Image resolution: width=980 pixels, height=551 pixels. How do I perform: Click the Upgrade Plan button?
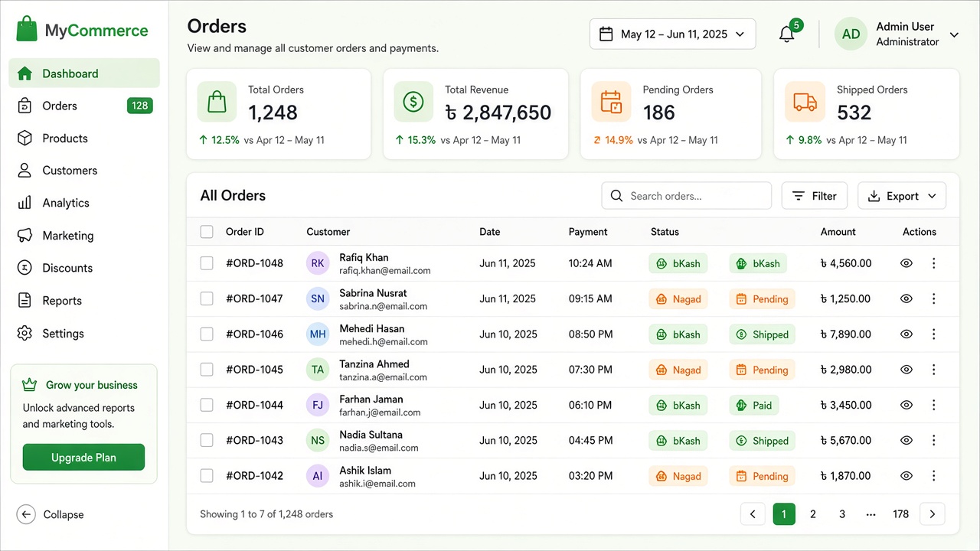coord(83,458)
